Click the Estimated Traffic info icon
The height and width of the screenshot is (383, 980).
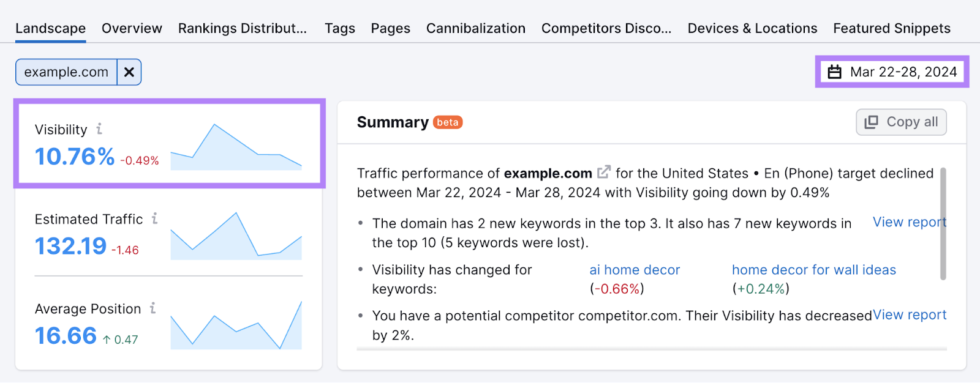point(154,218)
